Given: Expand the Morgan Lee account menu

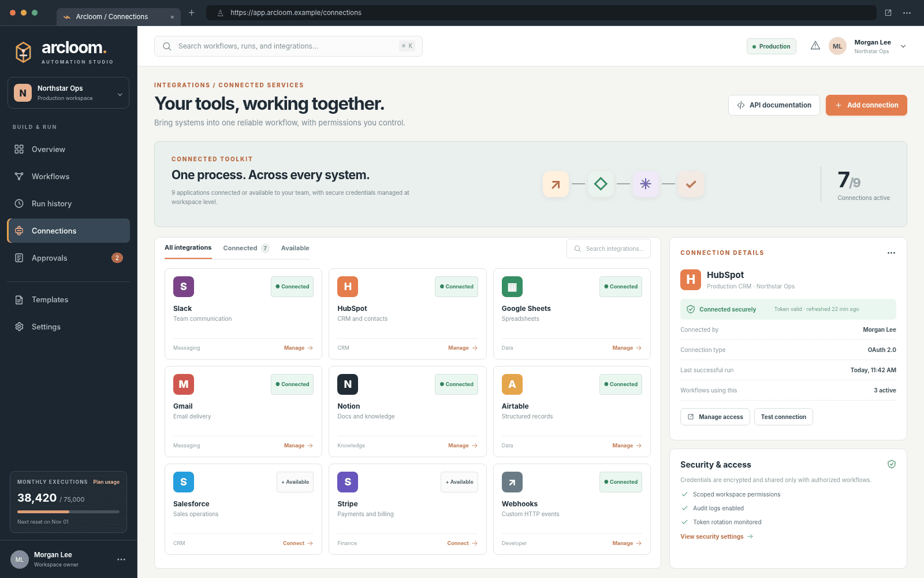Looking at the screenshot, I should 903,46.
